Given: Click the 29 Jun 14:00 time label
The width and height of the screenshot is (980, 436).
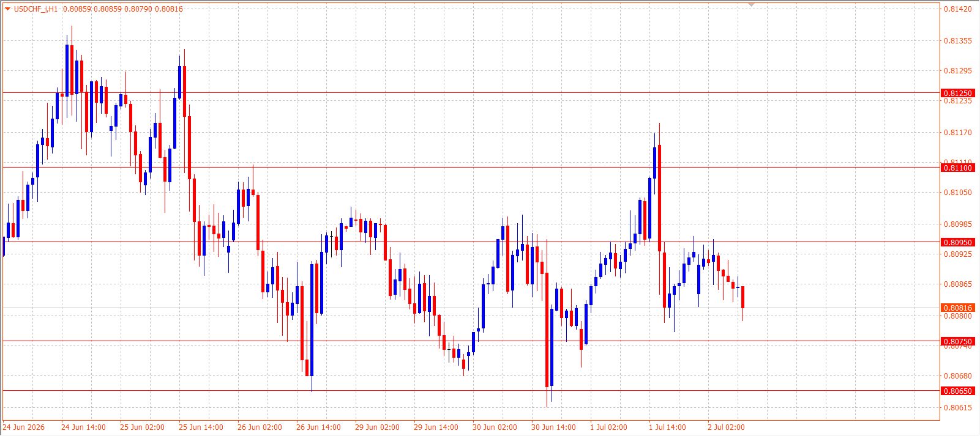Looking at the screenshot, I should (436, 427).
